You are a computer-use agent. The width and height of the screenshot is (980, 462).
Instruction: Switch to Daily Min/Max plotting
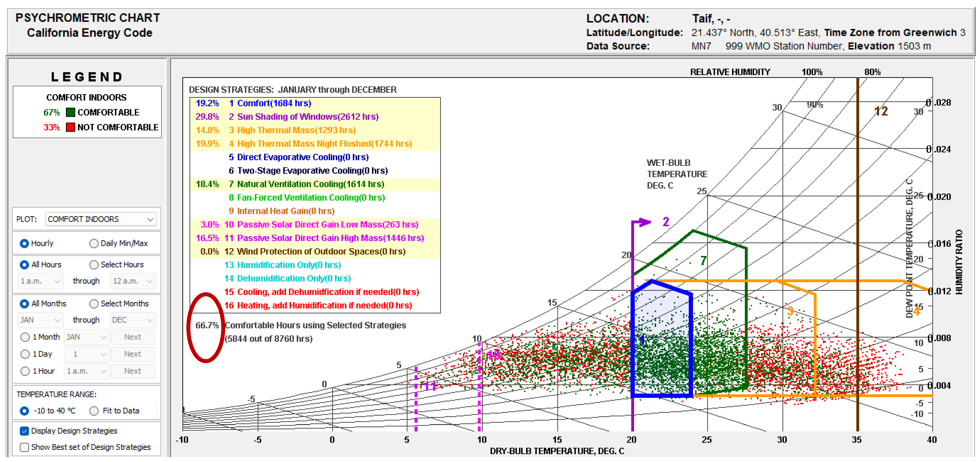coord(94,243)
